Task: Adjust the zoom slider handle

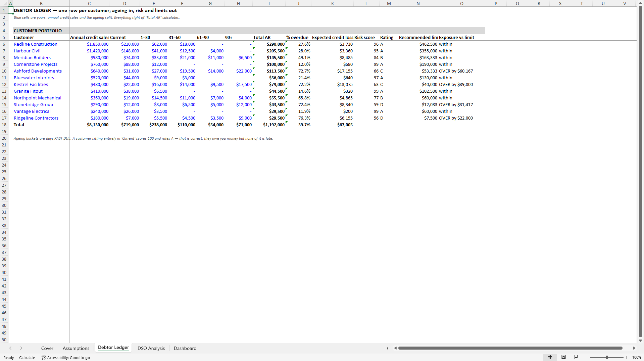Action: (607, 357)
